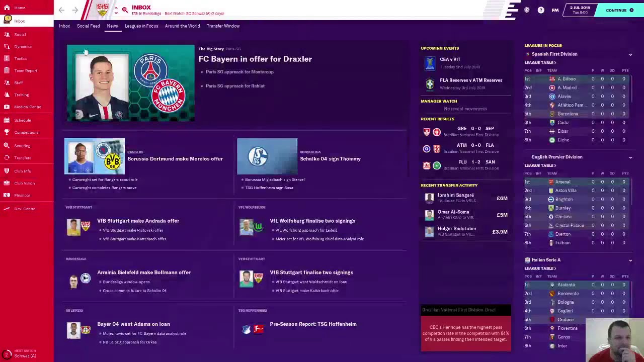Image resolution: width=644 pixels, height=362 pixels.
Task: Open Club Info in the sidebar
Action: point(22,171)
